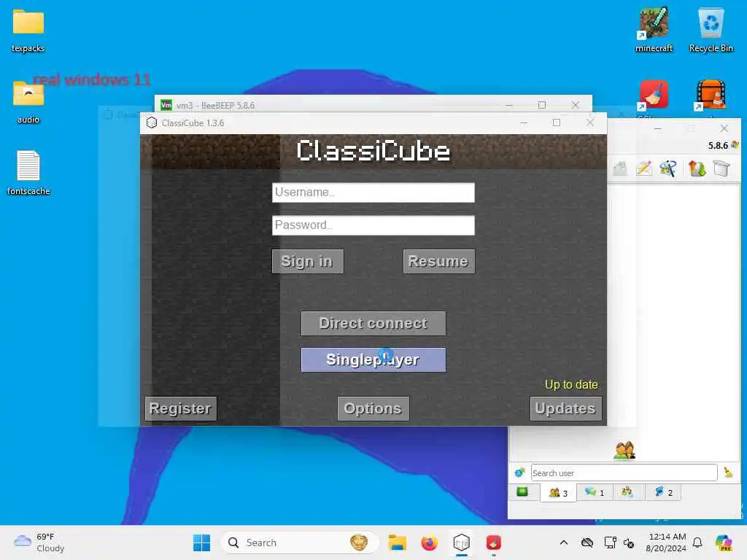This screenshot has height=560, width=747.
Task: Open the Copilot preview taskbar icon
Action: 724,542
